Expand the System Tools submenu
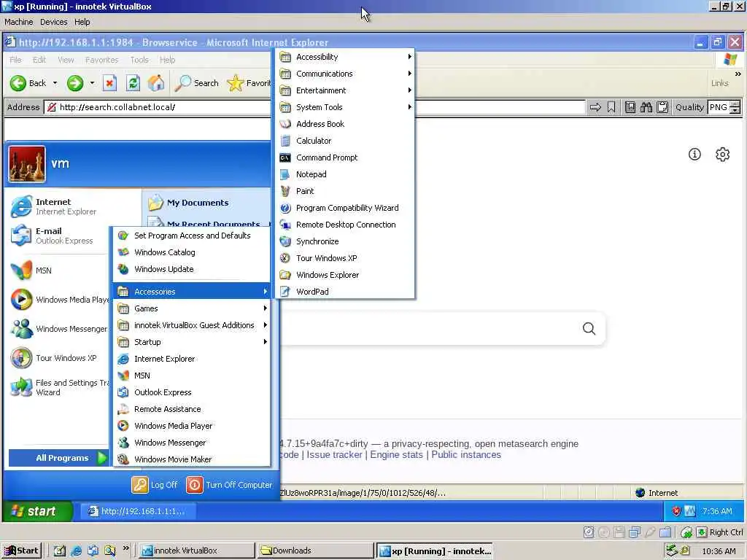This screenshot has width=747, height=560. click(x=345, y=107)
